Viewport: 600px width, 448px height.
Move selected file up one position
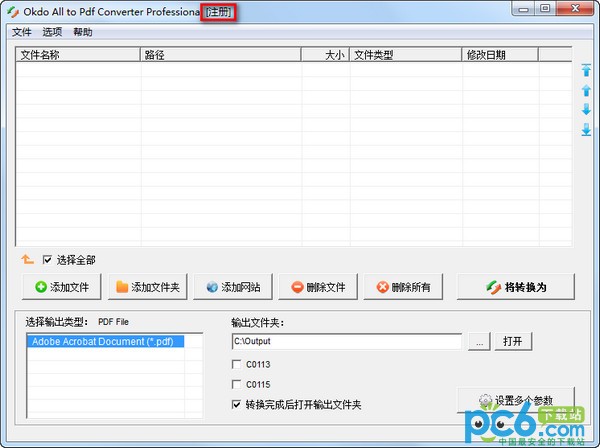(x=586, y=91)
